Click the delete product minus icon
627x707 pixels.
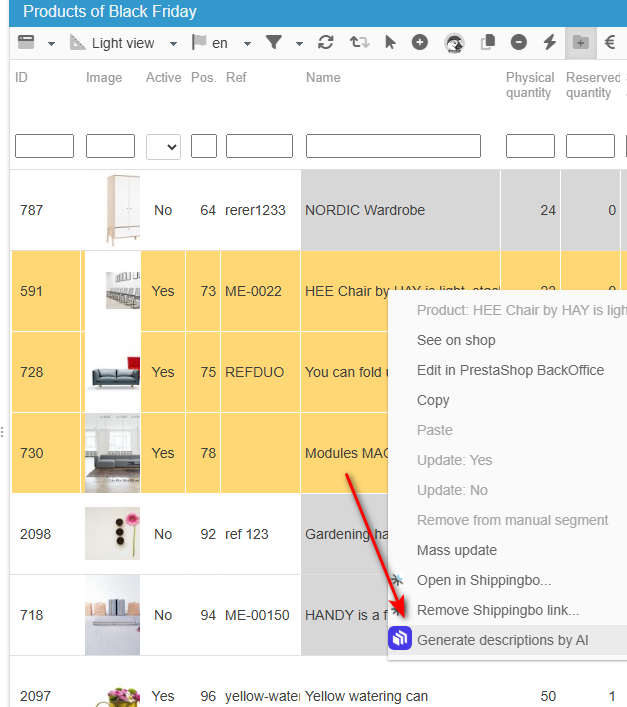pyautogui.click(x=518, y=43)
